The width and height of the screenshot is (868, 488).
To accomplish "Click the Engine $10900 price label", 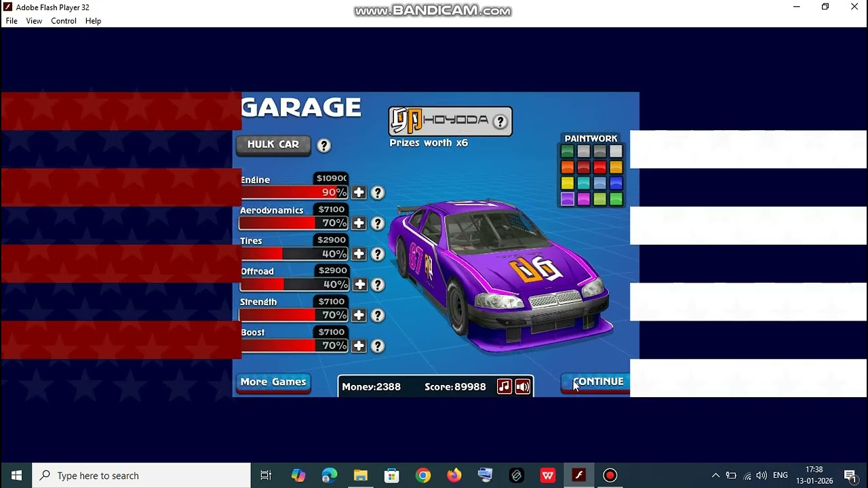I will point(332,178).
